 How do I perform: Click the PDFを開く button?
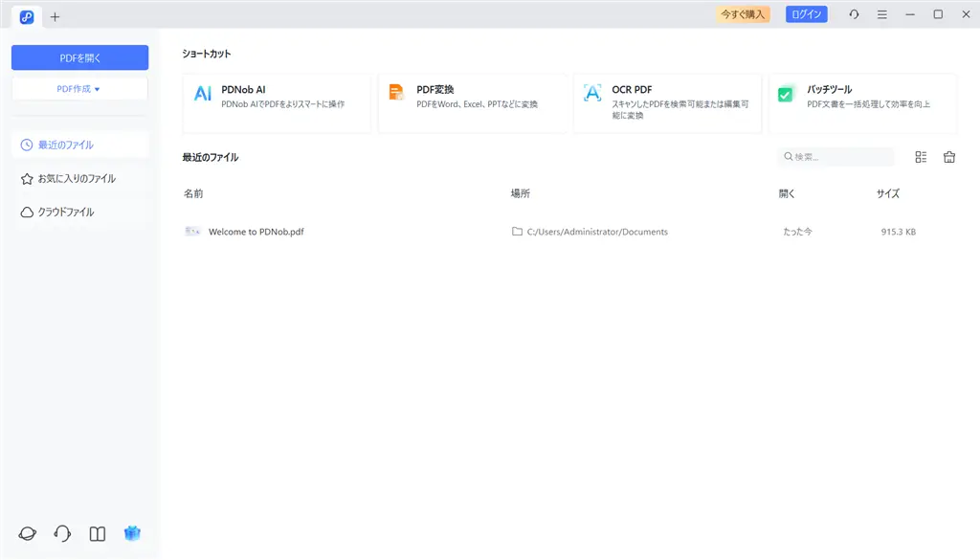coord(78,56)
